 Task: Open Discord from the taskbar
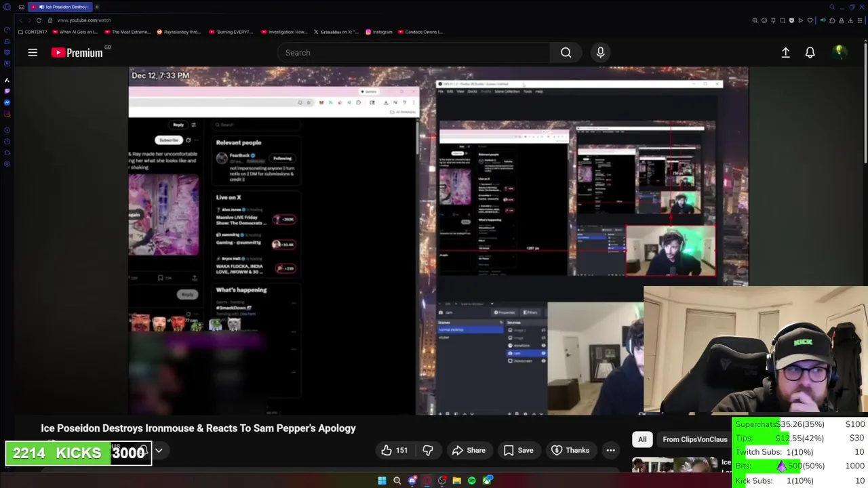[412, 481]
